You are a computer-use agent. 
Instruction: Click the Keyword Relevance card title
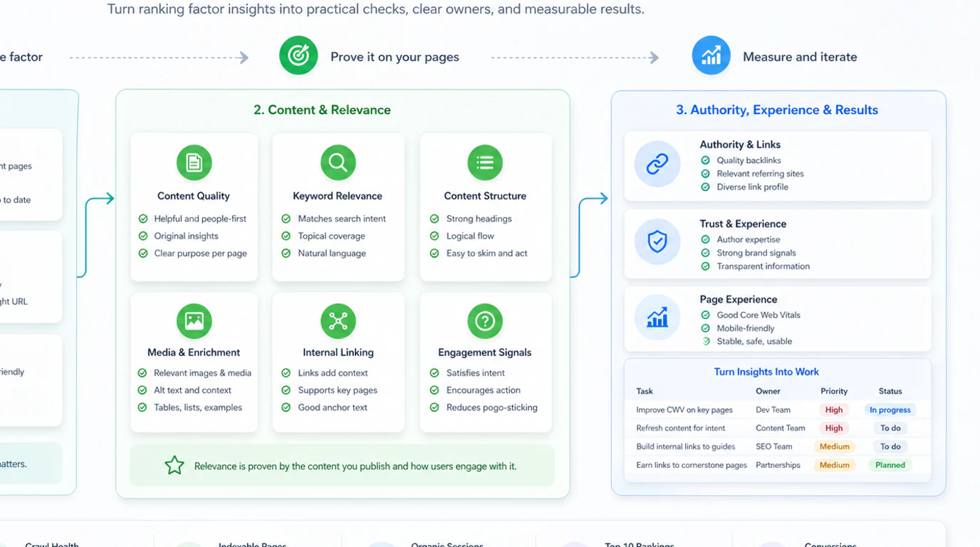tap(338, 196)
